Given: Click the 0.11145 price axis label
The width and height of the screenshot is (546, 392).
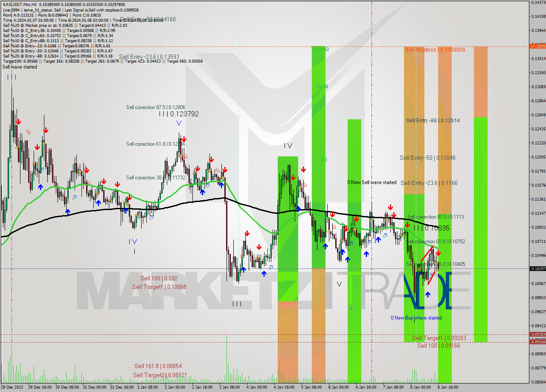Looking at the screenshot, I should 538,213.
